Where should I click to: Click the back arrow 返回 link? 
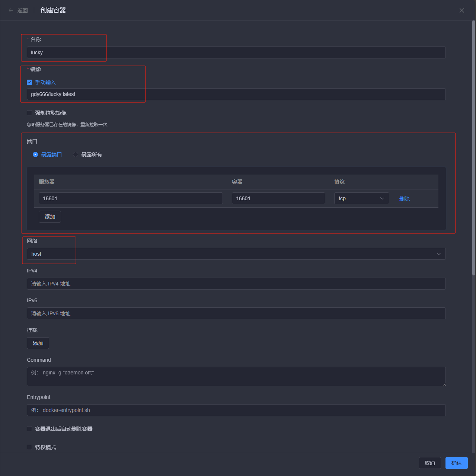click(x=18, y=10)
